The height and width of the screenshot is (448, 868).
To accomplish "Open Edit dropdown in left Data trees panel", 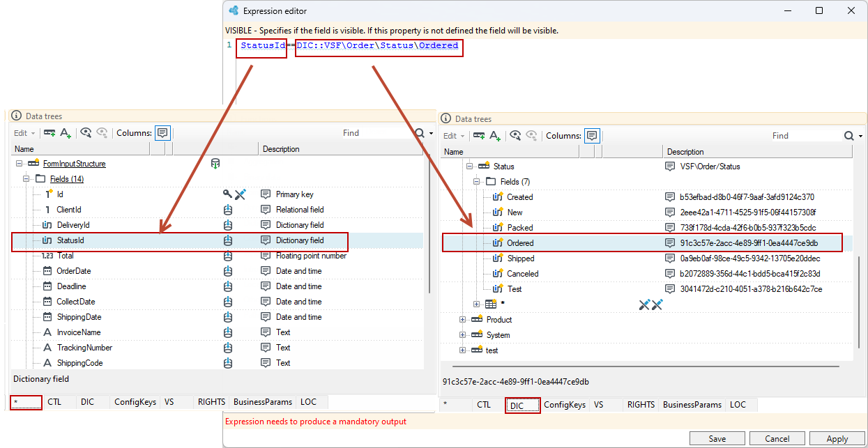I will tap(24, 132).
